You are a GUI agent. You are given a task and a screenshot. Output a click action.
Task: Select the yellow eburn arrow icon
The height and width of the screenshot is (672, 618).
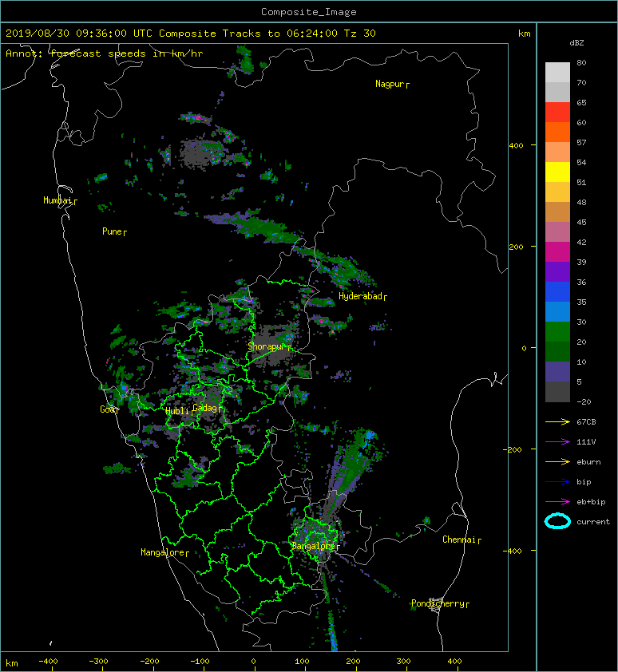557,462
